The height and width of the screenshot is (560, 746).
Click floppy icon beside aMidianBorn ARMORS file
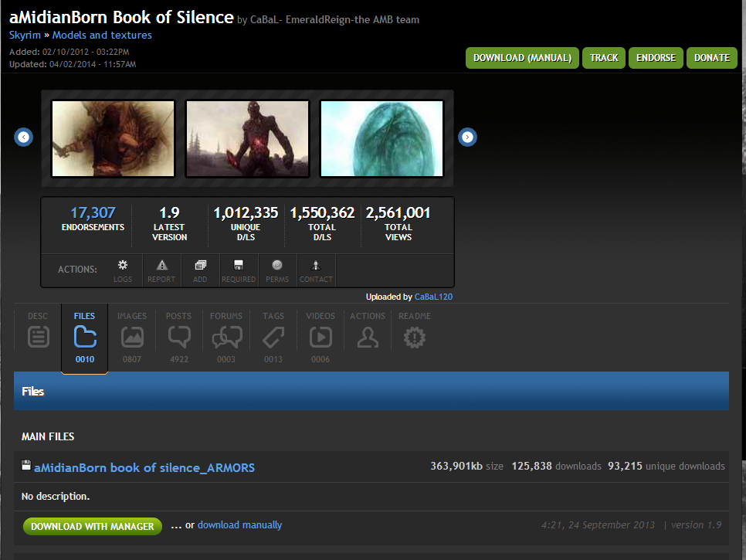click(26, 465)
